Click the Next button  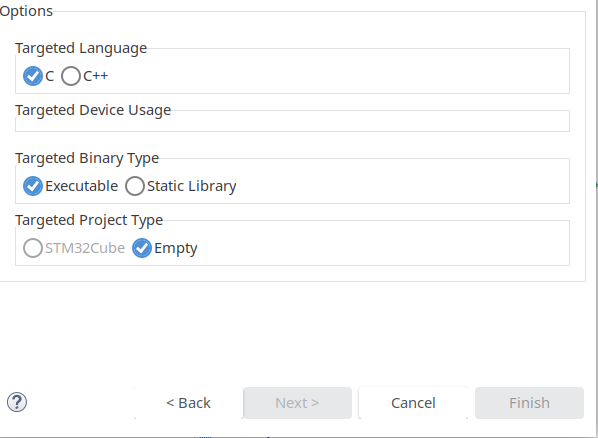click(297, 403)
